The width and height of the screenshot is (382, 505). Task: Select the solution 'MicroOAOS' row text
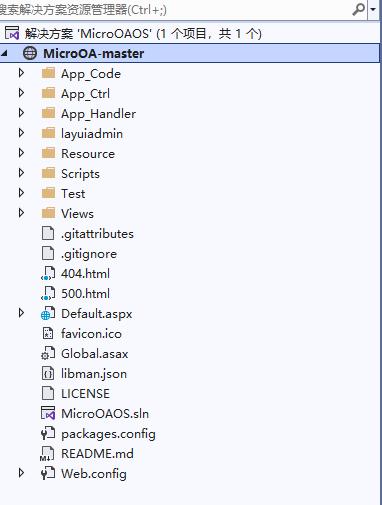pos(143,33)
